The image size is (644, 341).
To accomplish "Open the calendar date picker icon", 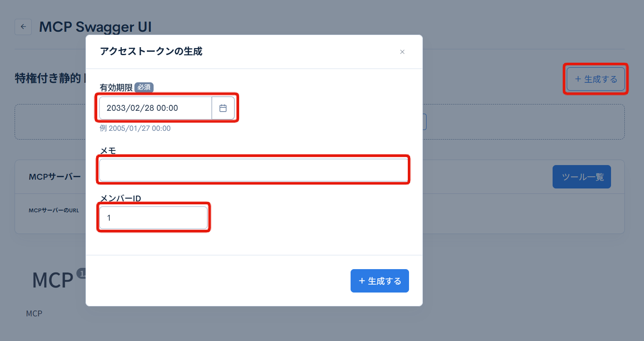I will point(223,108).
